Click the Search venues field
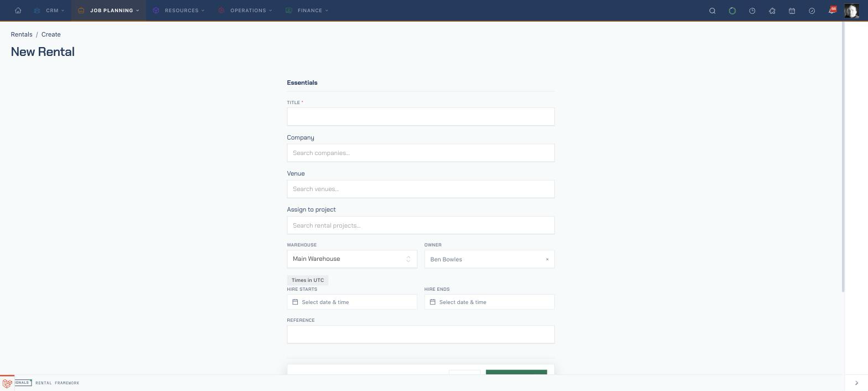 click(x=421, y=189)
